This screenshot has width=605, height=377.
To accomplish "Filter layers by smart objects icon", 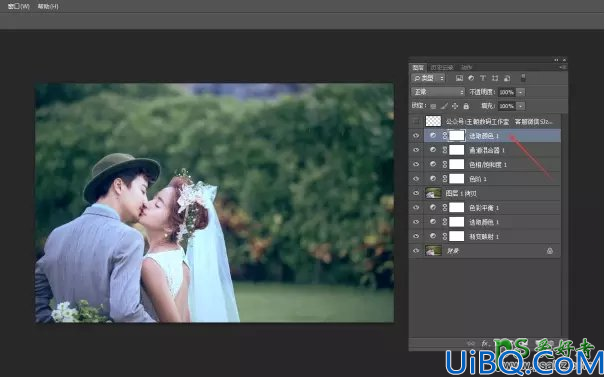I will pos(507,78).
